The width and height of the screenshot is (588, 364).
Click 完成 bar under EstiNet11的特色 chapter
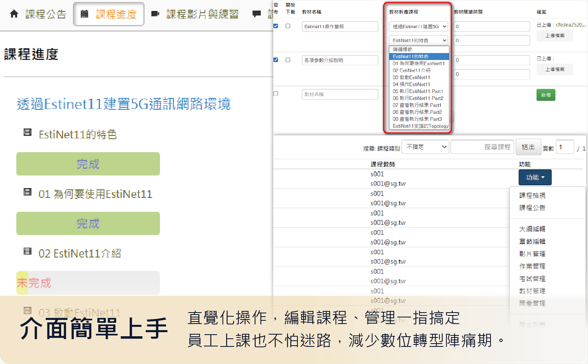[88, 164]
